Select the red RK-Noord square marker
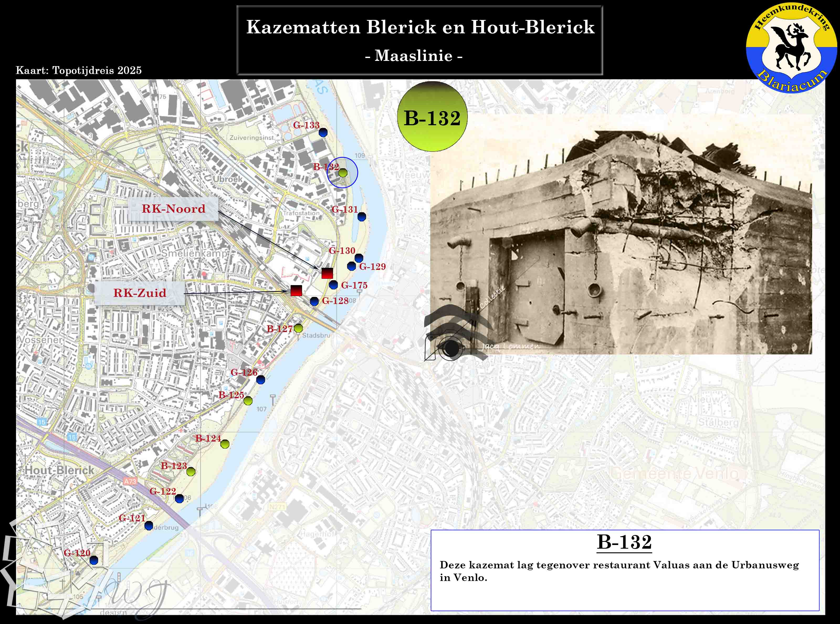The width and height of the screenshot is (840, 624). (327, 273)
